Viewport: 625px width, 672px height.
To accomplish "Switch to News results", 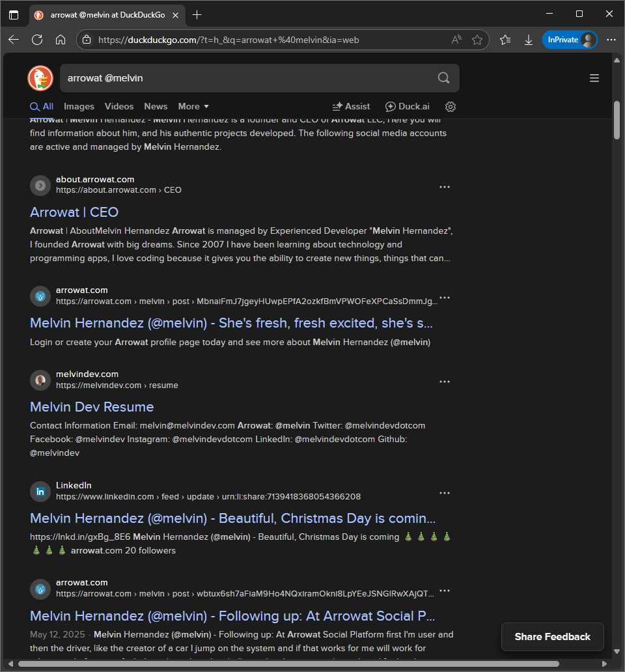I will tap(156, 107).
